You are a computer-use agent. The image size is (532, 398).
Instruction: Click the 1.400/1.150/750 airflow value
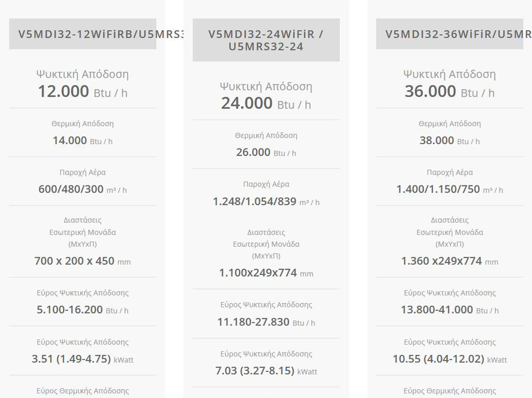[450, 189]
